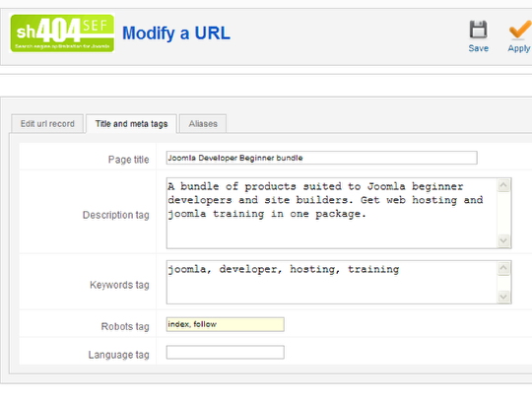Select the Robots tag input field
Viewport: 532px width, 404px height.
pos(226,324)
